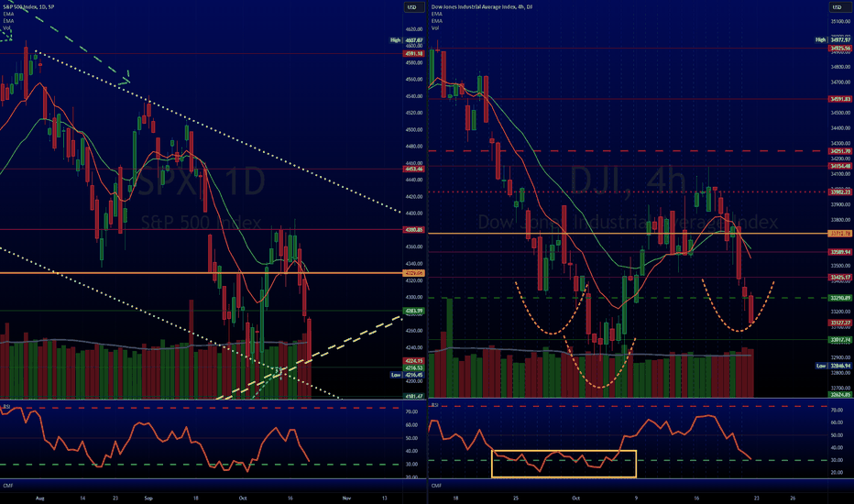
Task: Click the DJI High 34977.97 label
Action: coord(833,39)
